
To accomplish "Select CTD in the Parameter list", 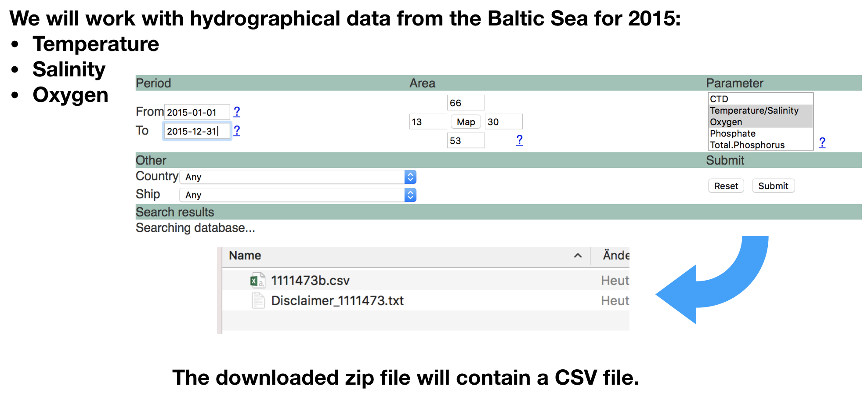I will pos(719,99).
